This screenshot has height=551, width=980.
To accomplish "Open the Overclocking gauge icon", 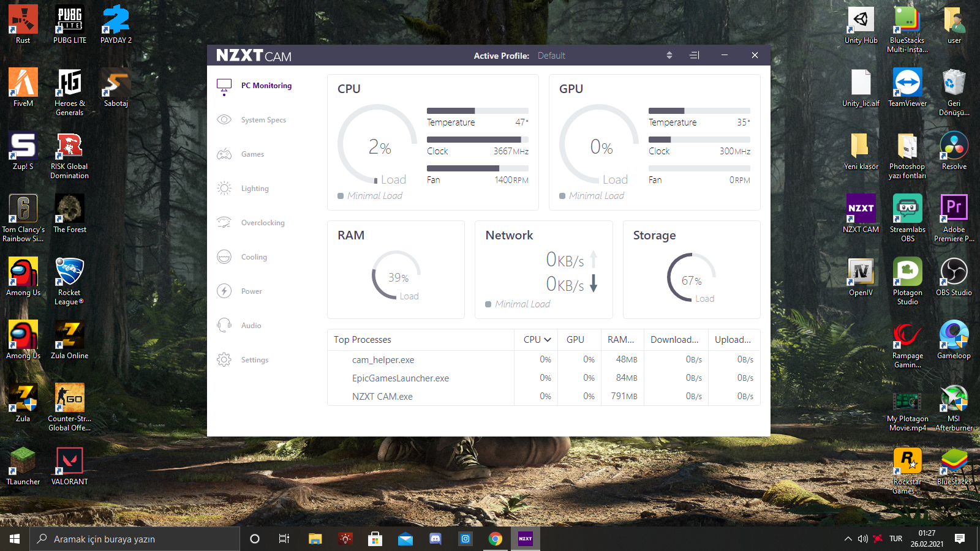I will [224, 222].
